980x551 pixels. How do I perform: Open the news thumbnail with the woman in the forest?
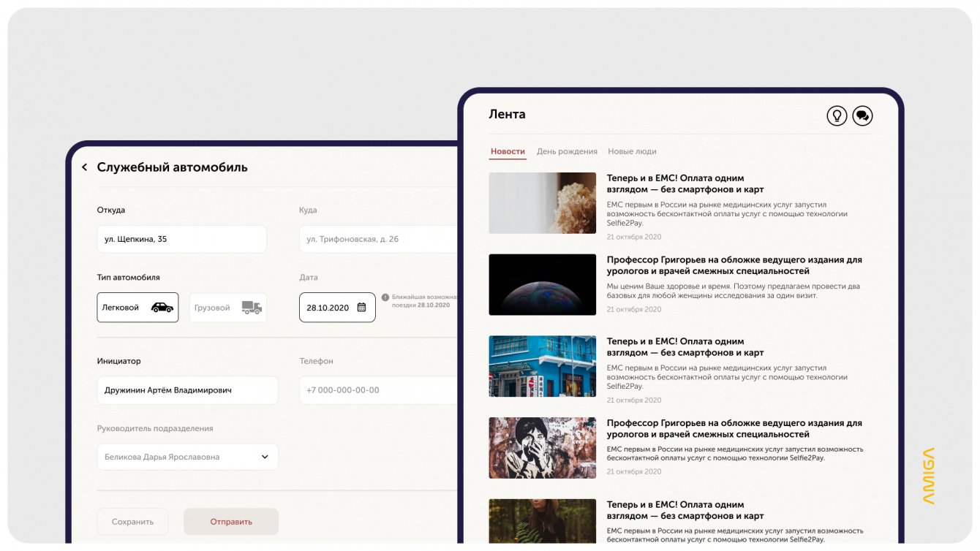(x=543, y=521)
